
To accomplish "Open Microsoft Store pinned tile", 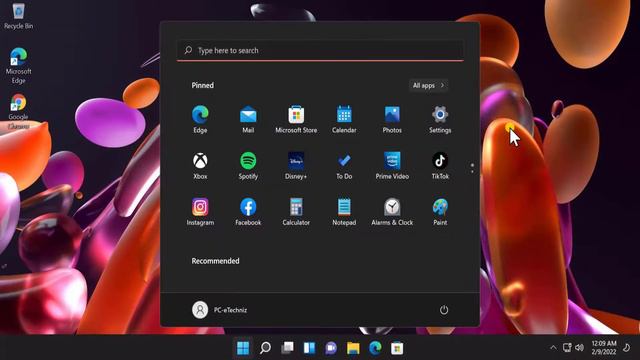I will 296,119.
